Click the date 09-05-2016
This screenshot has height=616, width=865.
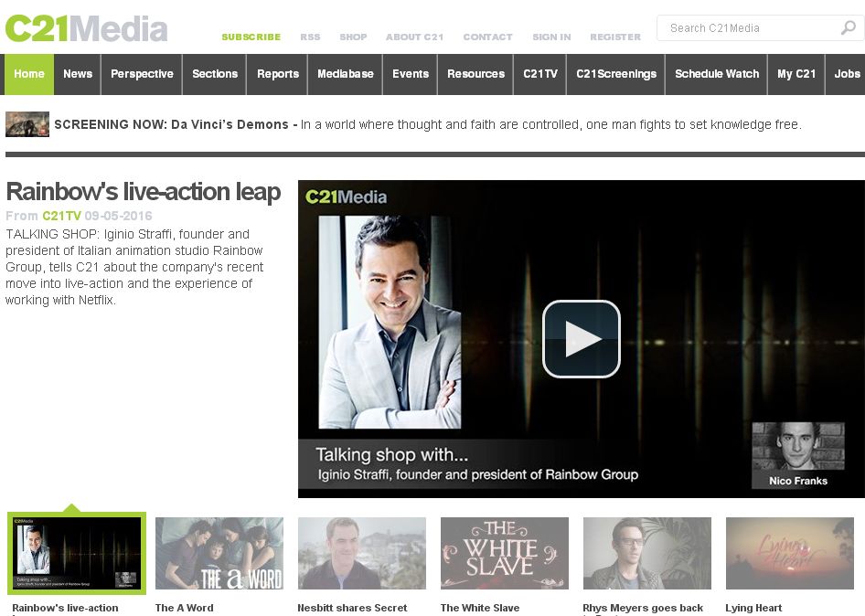pyautogui.click(x=119, y=216)
